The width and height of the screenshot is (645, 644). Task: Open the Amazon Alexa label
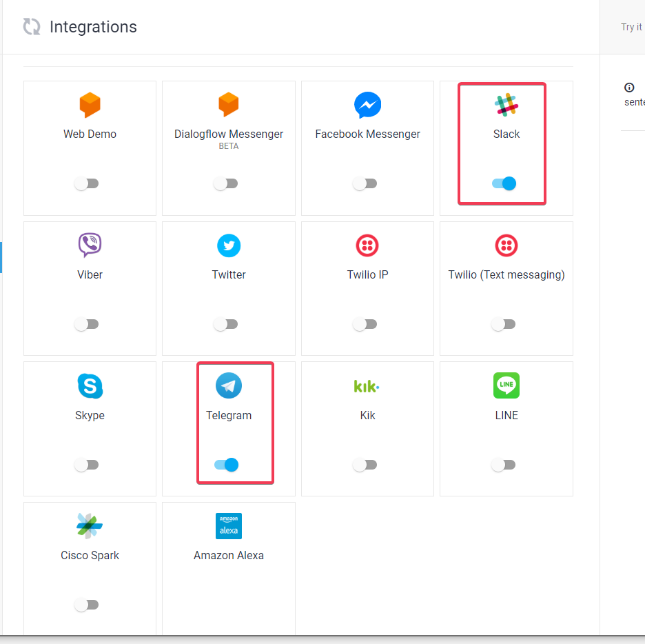click(x=229, y=556)
